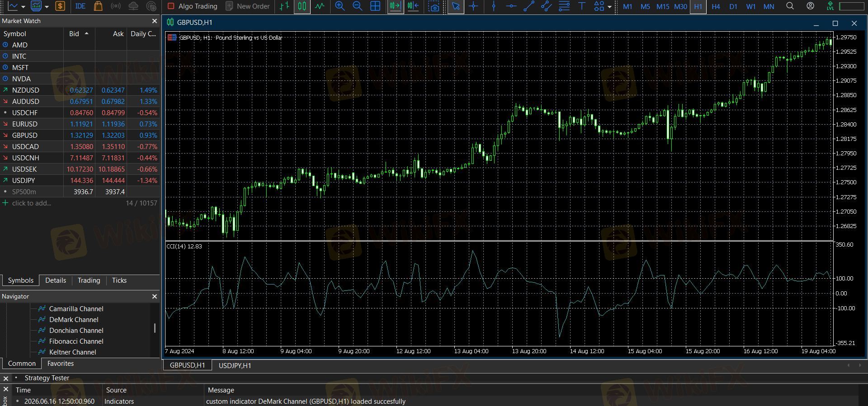
Task: Click the 'click to add...' symbol field
Action: (32, 203)
